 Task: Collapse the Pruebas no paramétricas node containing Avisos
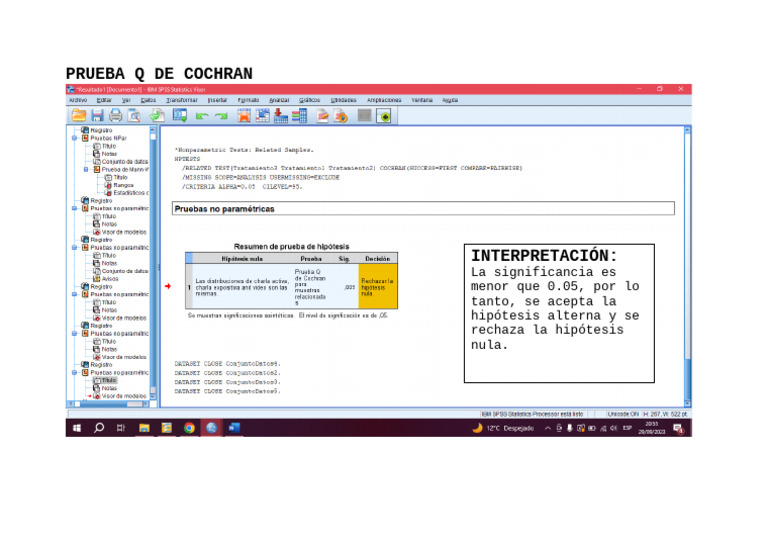[74, 248]
